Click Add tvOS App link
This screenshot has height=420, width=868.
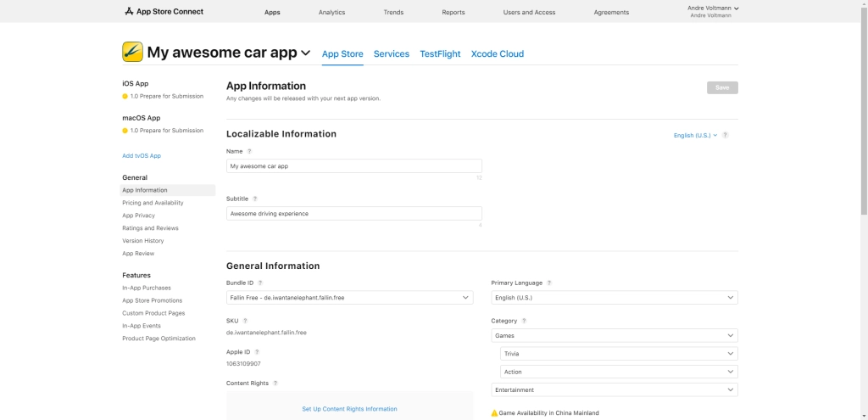pyautogui.click(x=142, y=156)
